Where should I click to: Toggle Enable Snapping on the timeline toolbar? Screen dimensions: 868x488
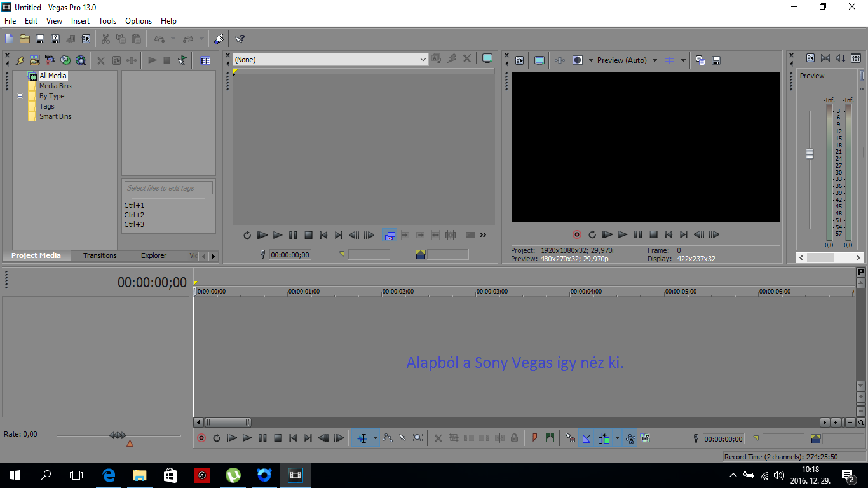(x=570, y=438)
